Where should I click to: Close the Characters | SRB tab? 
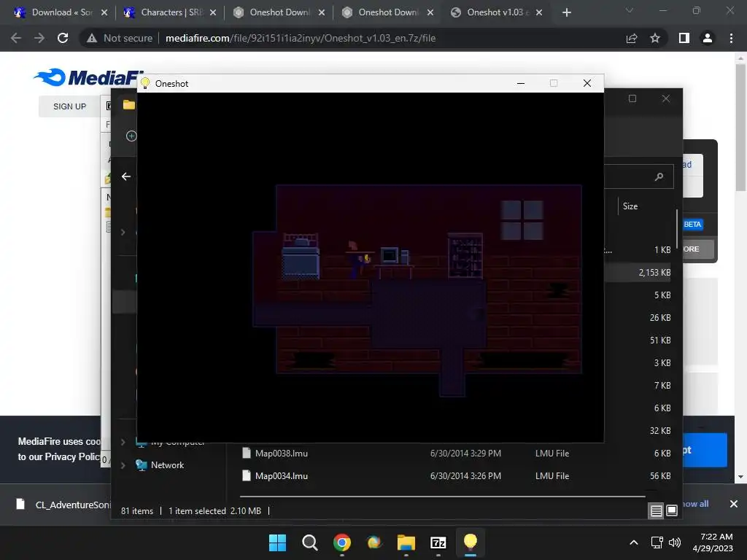[x=213, y=12]
